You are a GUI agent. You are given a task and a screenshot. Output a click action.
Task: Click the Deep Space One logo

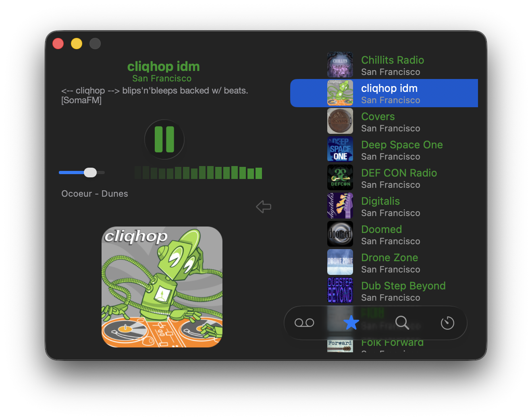pyautogui.click(x=340, y=149)
